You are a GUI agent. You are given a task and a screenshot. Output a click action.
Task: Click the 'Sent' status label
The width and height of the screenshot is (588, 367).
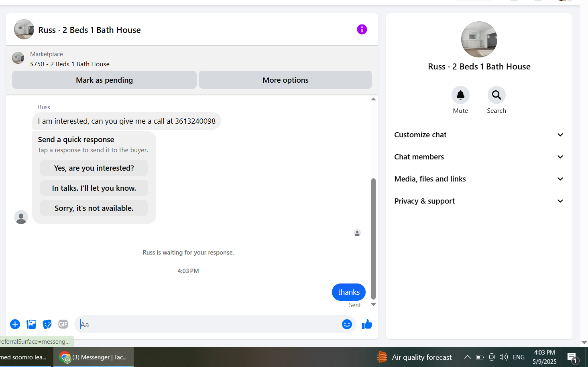tap(355, 305)
